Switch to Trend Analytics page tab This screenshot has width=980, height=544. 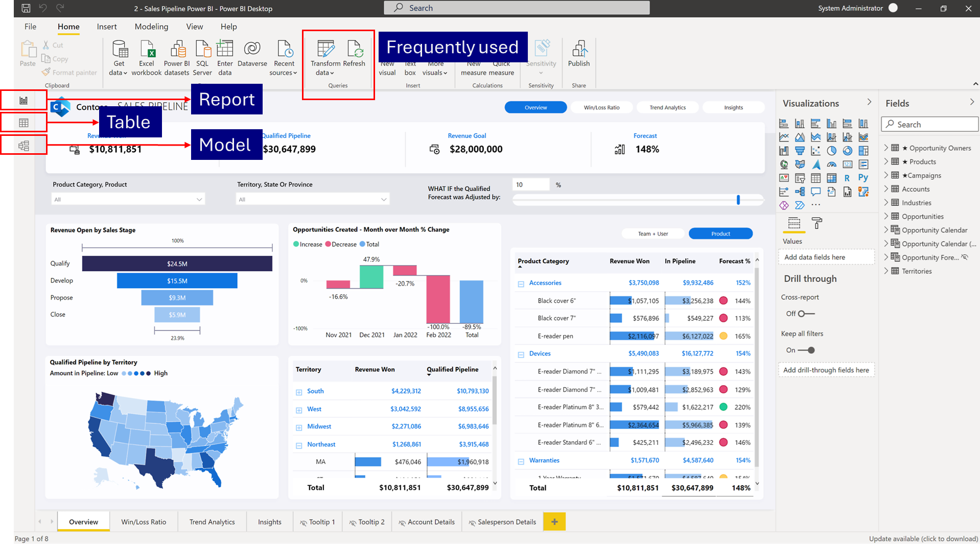(212, 522)
